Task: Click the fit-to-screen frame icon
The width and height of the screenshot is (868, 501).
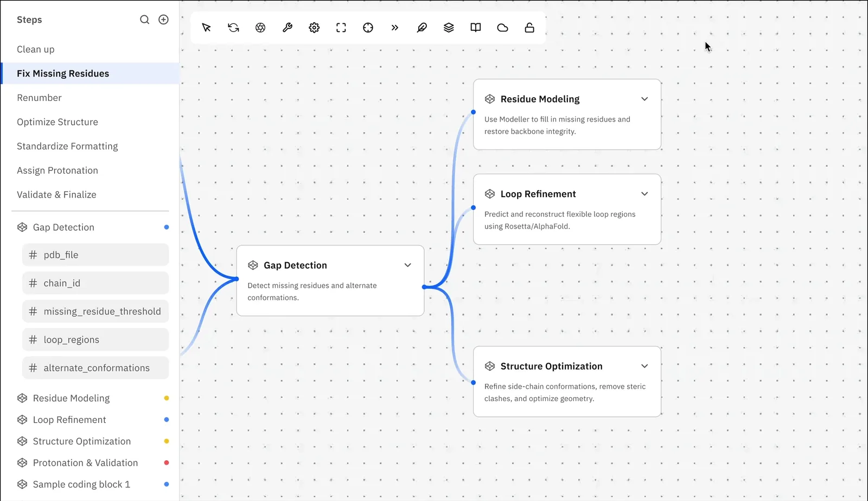Action: (341, 28)
